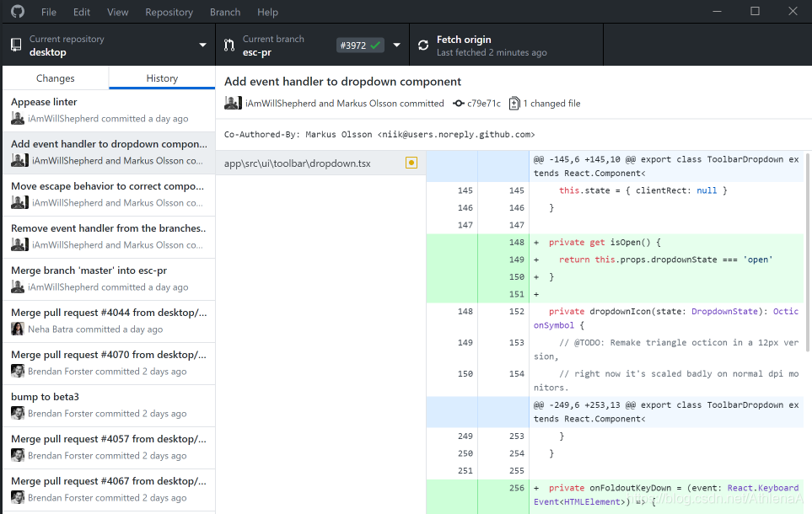Click the #3972 pull request status badge

tap(360, 45)
